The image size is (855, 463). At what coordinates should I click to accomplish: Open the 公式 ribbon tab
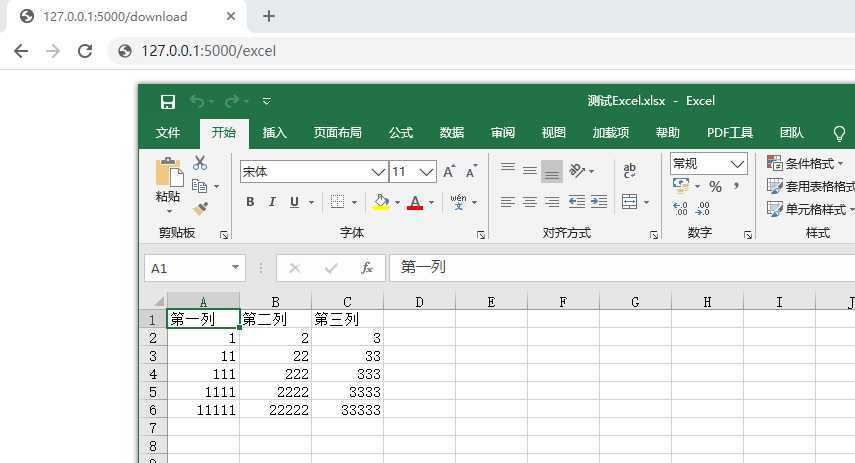(x=401, y=133)
